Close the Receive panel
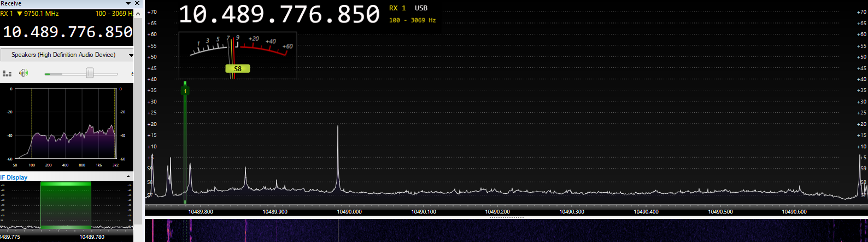Image resolution: width=868 pixels, height=242 pixels. 137,3
